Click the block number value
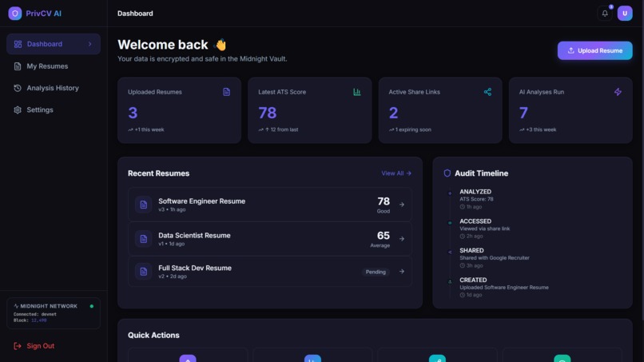 click(x=39, y=320)
